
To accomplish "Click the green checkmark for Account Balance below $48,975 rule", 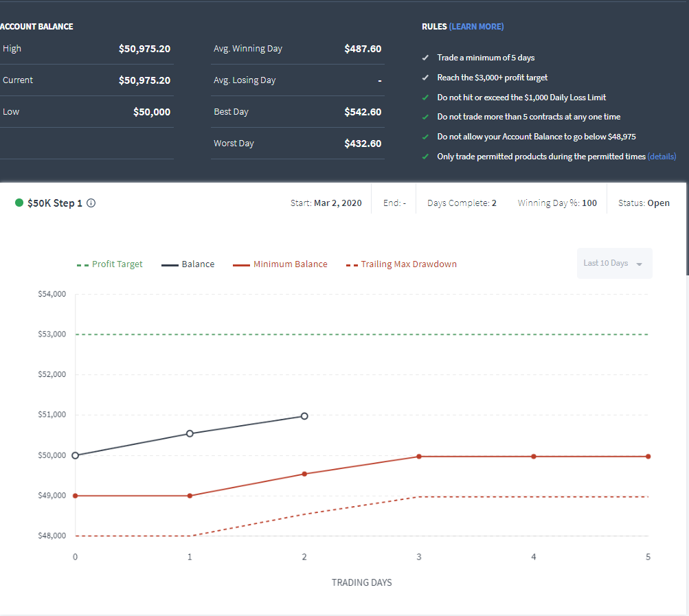I will coord(425,137).
